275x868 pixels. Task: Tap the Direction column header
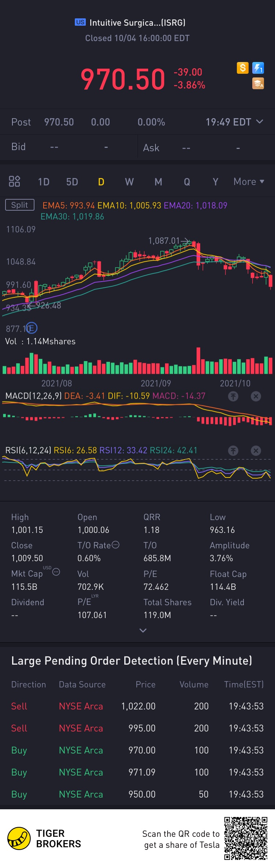[x=29, y=684]
